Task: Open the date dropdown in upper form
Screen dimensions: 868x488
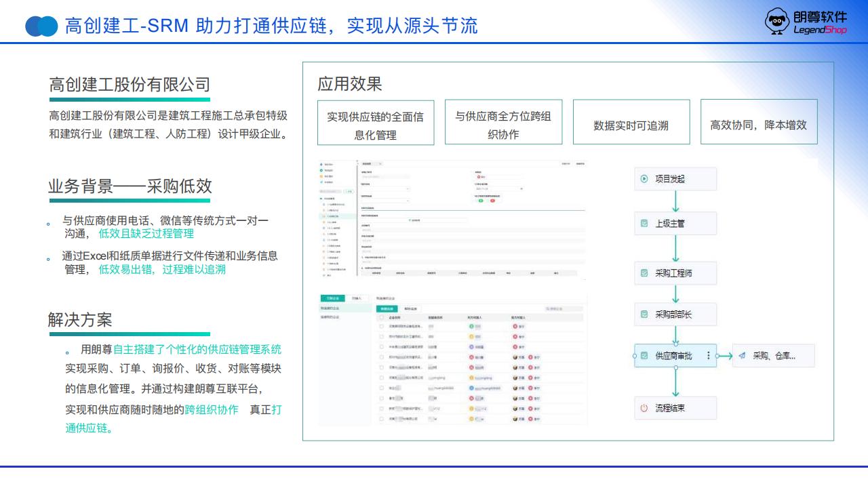Action: pos(499,188)
